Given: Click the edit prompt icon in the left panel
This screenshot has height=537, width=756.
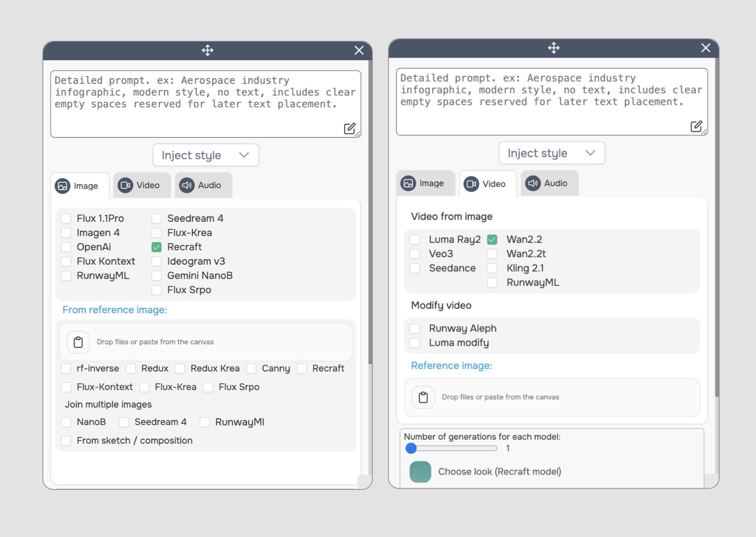Looking at the screenshot, I should pos(350,129).
